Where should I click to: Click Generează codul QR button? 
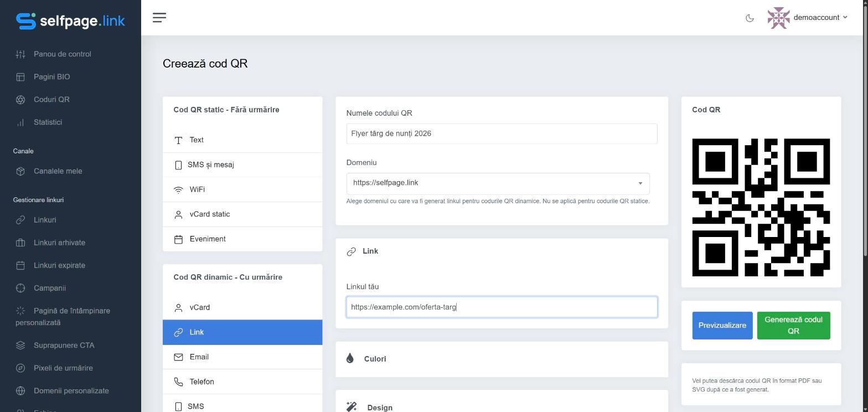pos(793,326)
